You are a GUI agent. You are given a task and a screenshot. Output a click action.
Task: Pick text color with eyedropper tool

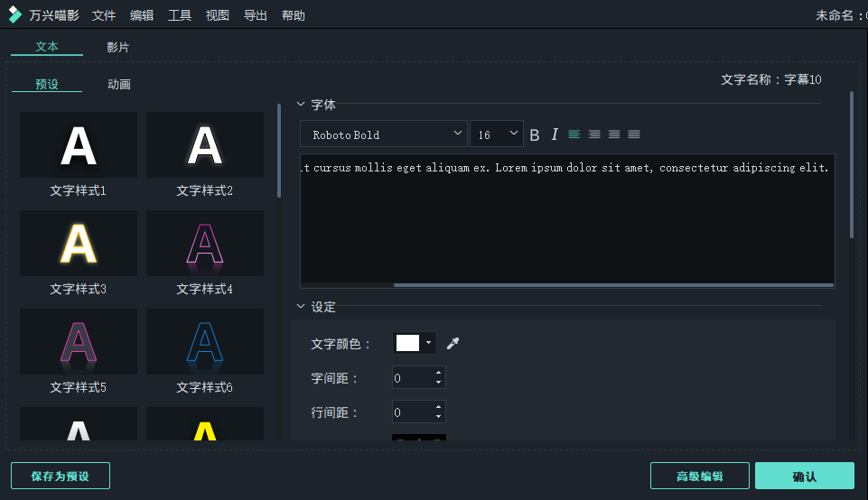pos(453,344)
